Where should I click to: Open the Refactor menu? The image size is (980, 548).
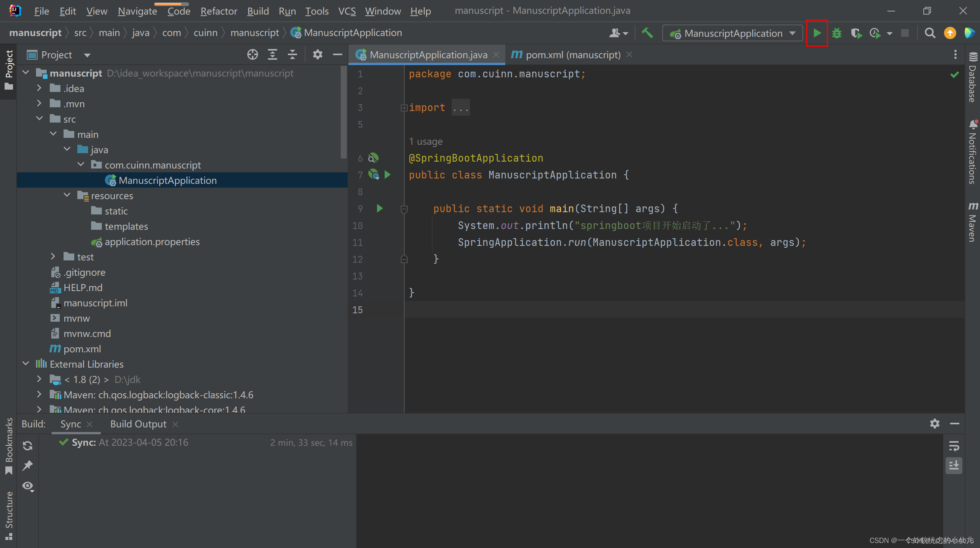click(219, 11)
